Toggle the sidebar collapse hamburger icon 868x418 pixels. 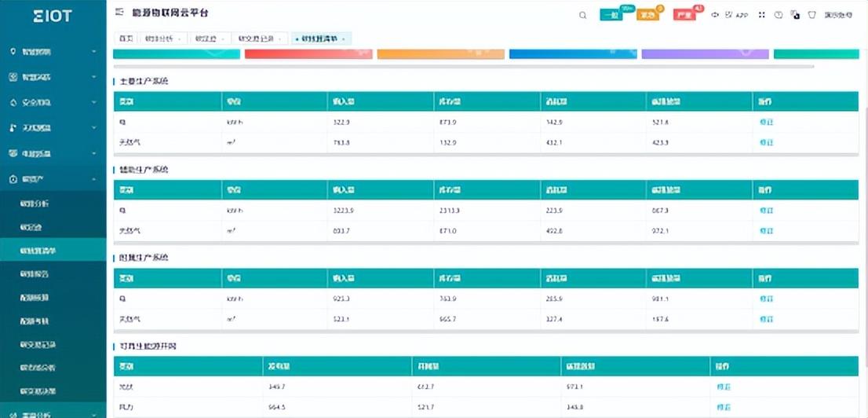coord(119,13)
